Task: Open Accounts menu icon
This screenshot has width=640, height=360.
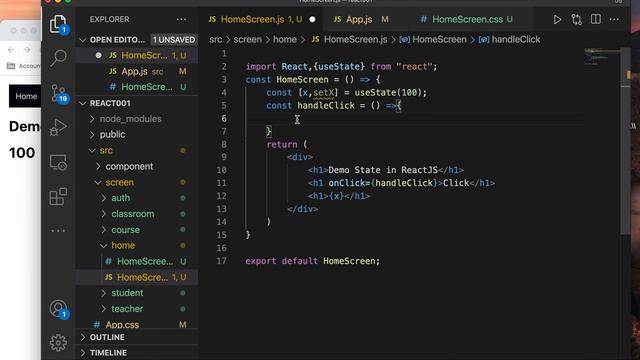Action: pyautogui.click(x=58, y=309)
